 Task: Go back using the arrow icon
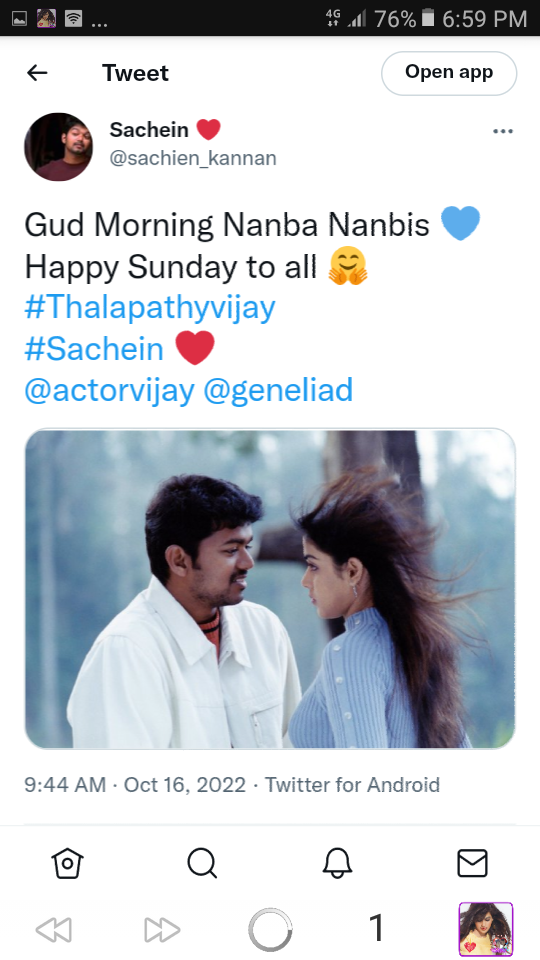(37, 73)
